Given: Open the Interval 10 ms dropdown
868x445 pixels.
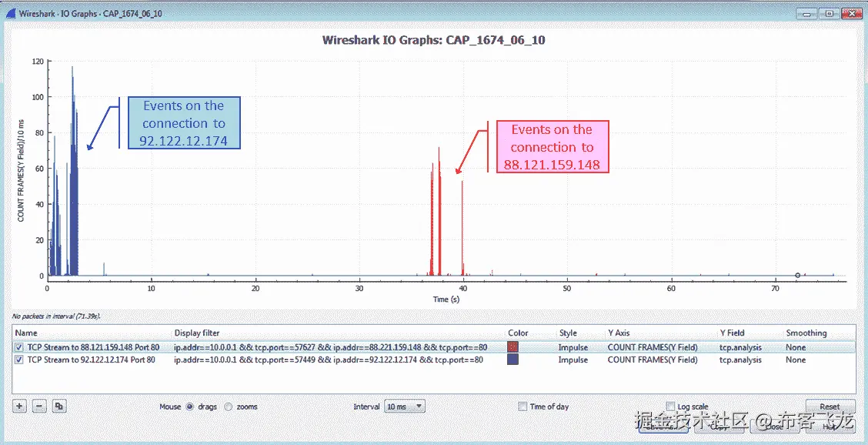Looking at the screenshot, I should 406,407.
